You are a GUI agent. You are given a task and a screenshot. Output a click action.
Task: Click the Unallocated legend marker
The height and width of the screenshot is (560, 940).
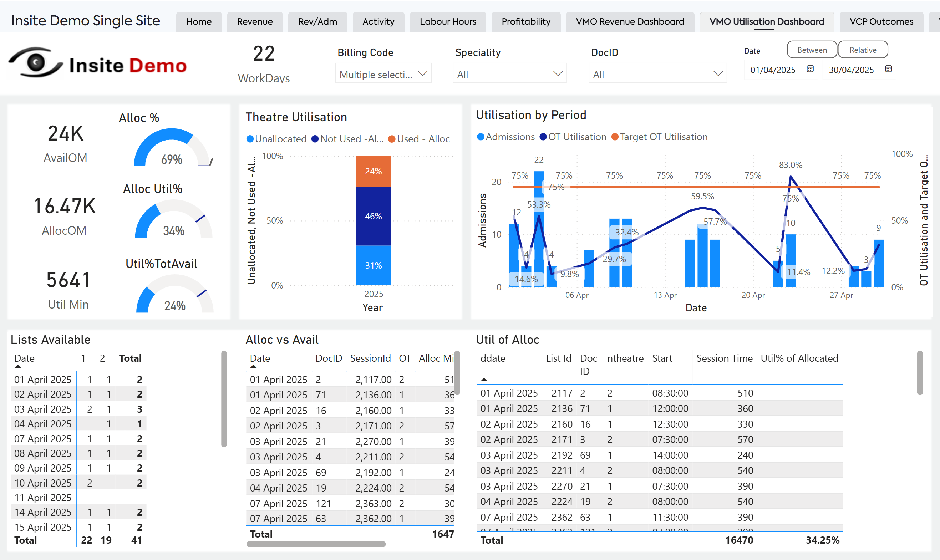pyautogui.click(x=250, y=139)
